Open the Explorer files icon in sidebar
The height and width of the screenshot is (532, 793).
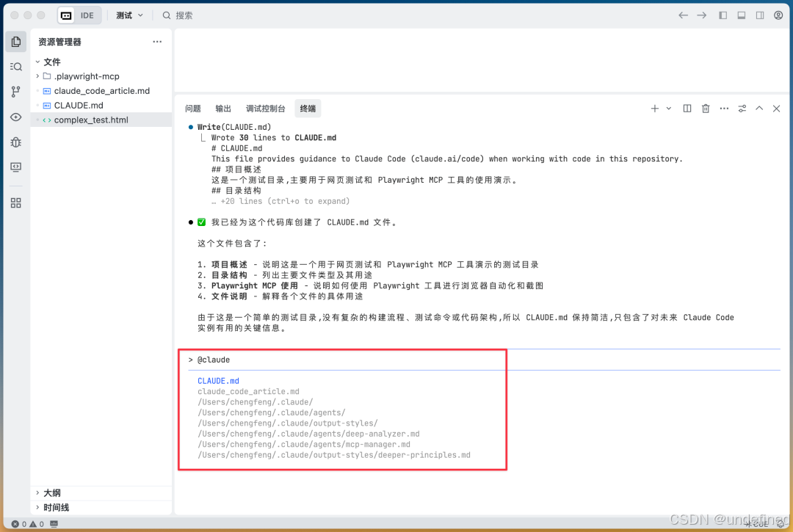point(15,42)
